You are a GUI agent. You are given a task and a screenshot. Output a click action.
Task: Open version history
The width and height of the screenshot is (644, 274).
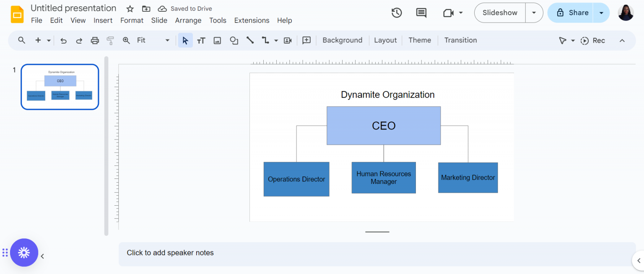point(396,13)
